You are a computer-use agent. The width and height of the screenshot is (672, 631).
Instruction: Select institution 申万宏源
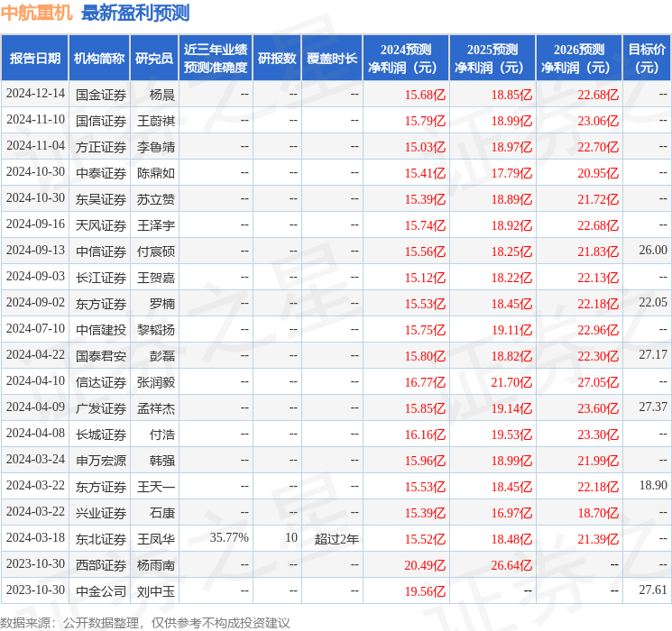101,461
